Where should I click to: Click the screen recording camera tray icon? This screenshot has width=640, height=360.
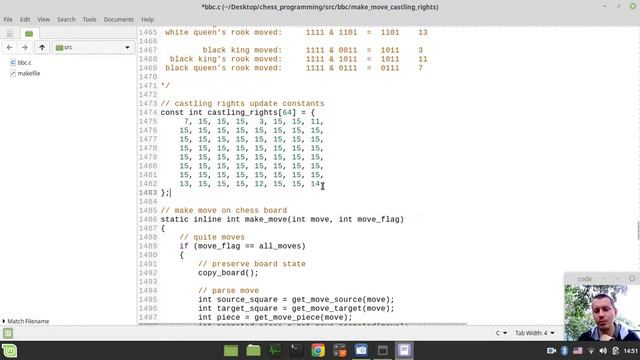click(551, 351)
